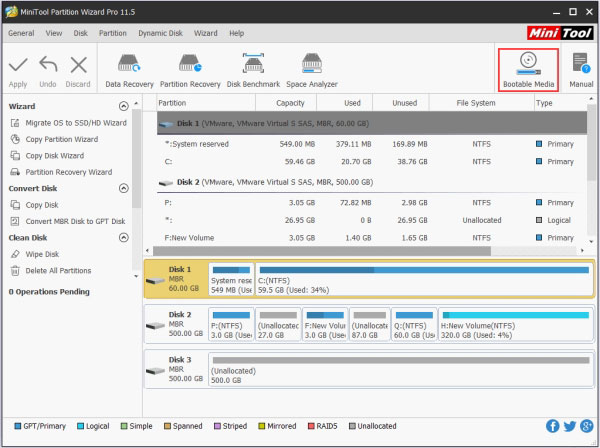The height and width of the screenshot is (448, 600).
Task: Open the Dynamic Disk menu
Action: 160,33
